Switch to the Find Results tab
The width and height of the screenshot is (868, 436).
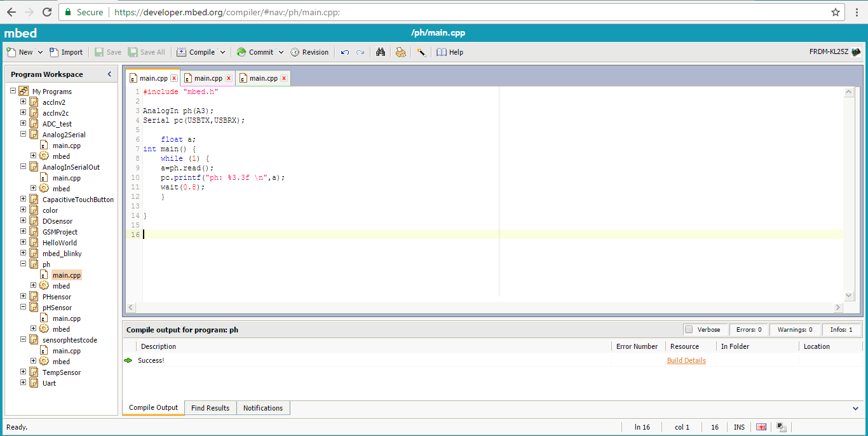[210, 407]
